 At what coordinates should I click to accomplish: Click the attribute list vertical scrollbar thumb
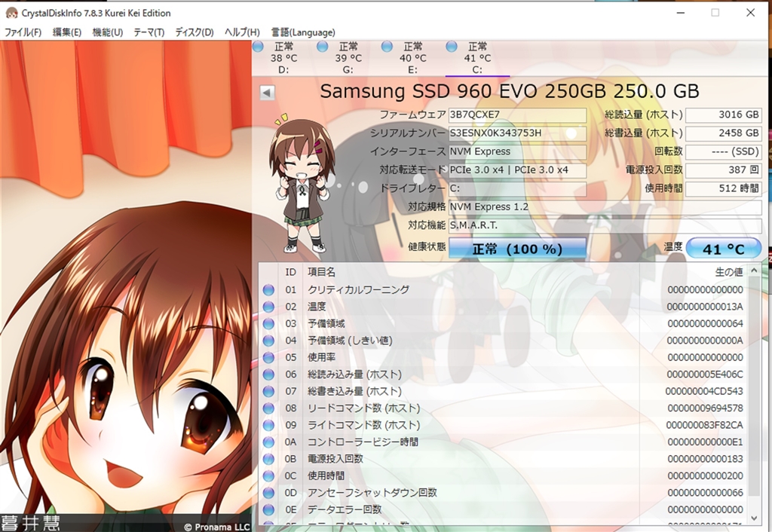754,387
